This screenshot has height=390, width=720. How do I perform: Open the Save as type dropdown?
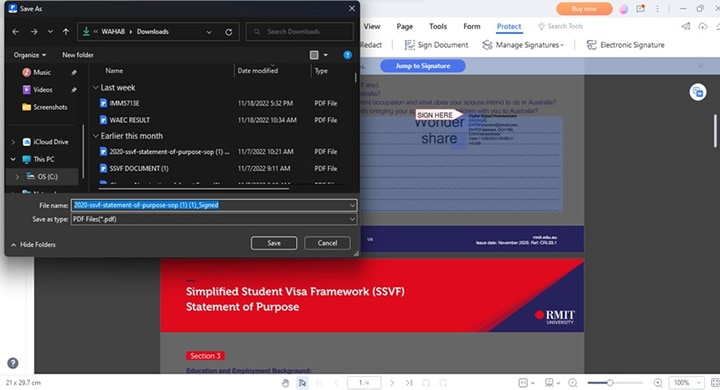point(214,219)
